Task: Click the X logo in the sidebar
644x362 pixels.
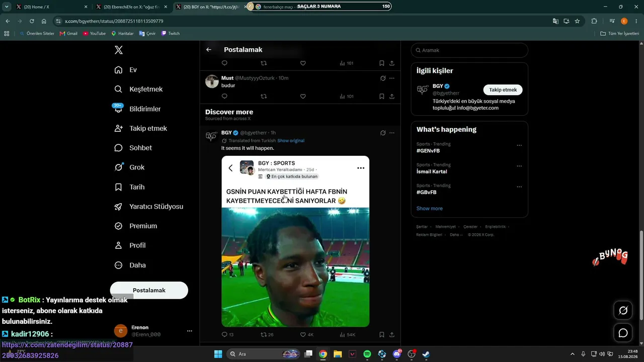Action: click(x=118, y=50)
